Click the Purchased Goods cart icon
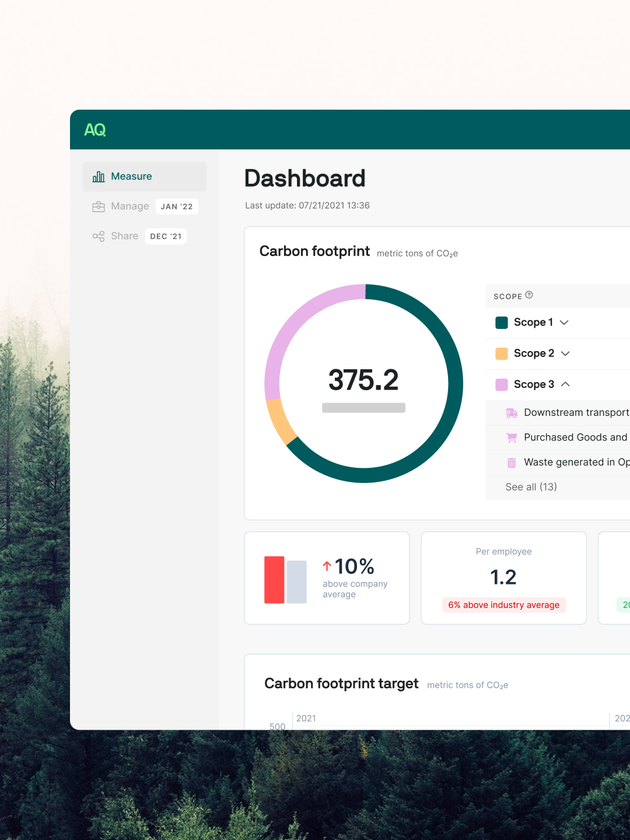 click(x=512, y=437)
